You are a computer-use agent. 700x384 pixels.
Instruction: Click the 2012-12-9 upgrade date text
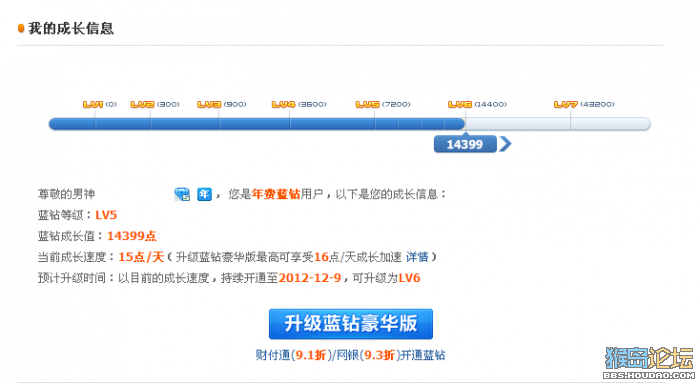(x=310, y=278)
